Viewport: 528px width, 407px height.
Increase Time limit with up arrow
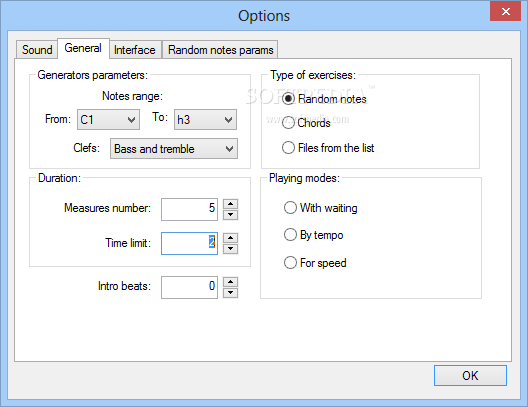(231, 238)
